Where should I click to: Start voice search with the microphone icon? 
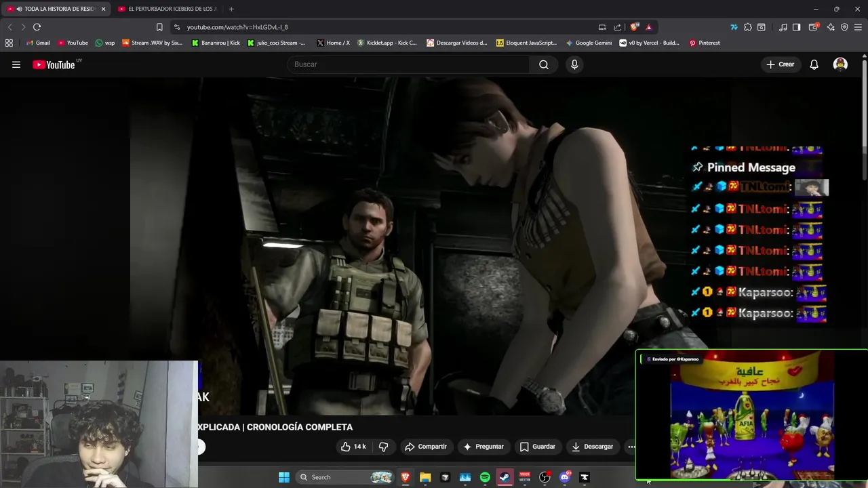coord(574,64)
